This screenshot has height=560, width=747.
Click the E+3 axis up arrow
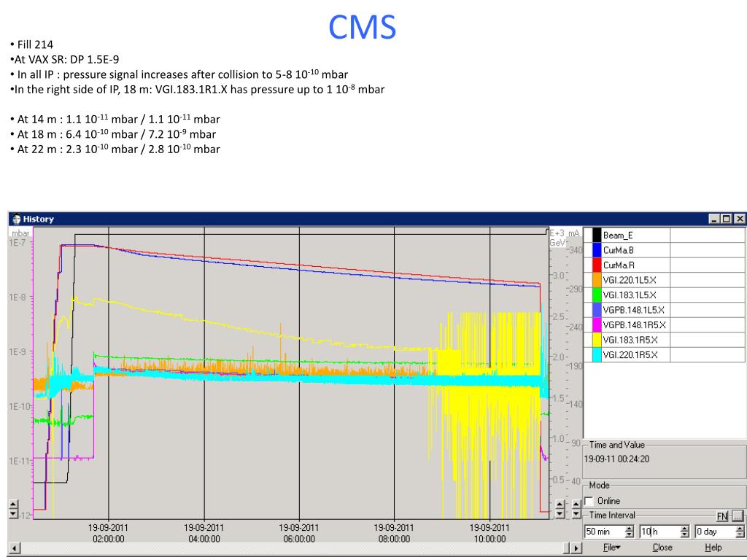(560, 505)
